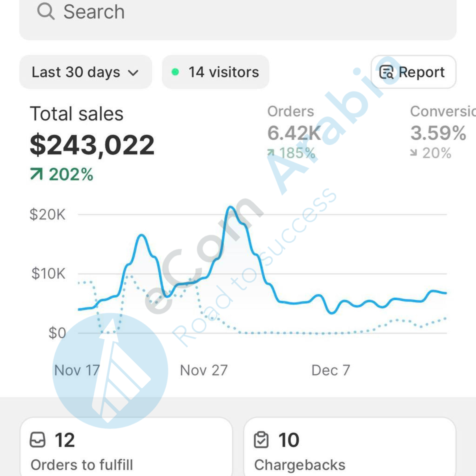Type in the Search field
This screenshot has width=476, height=476.
point(238,12)
